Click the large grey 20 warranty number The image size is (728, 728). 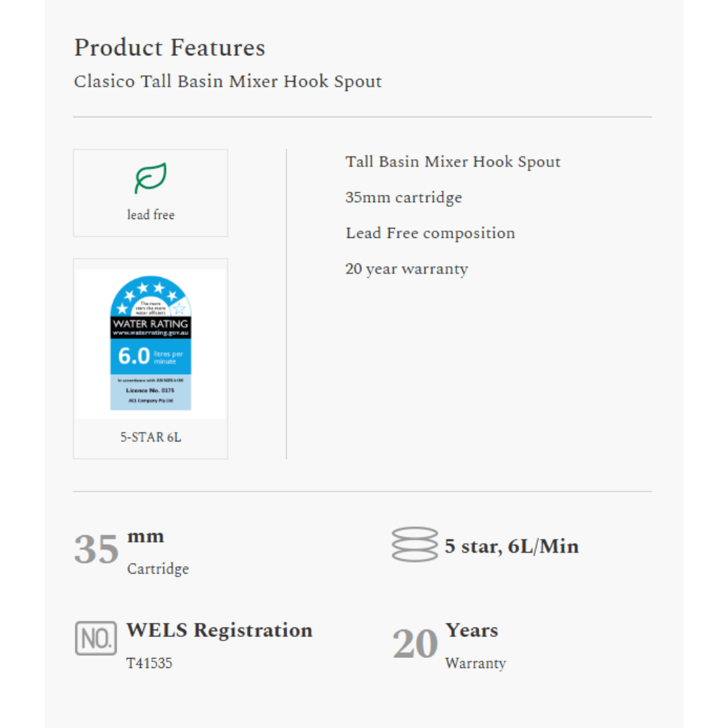click(415, 644)
